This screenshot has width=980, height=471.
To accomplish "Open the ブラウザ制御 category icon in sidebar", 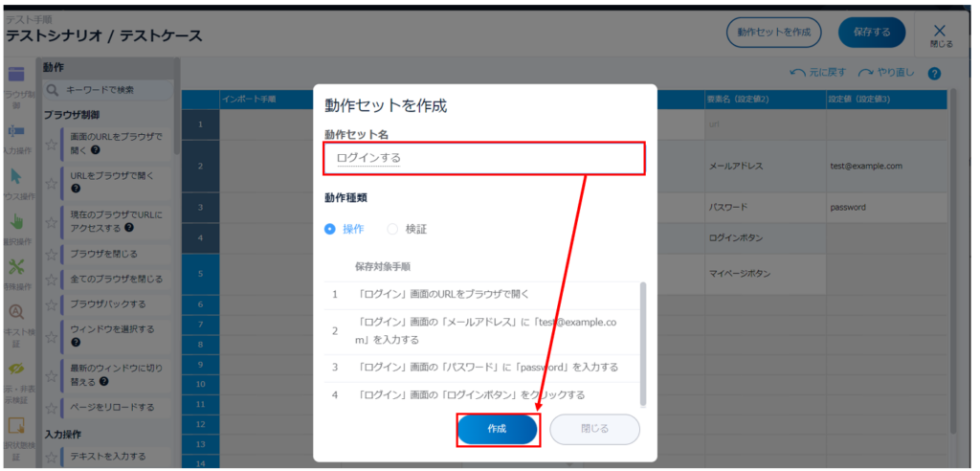I will pos(15,76).
